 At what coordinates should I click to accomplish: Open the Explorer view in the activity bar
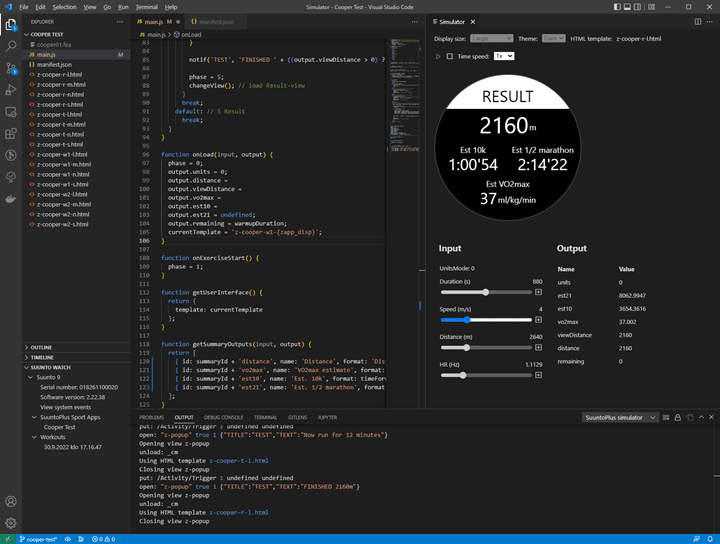[11, 24]
